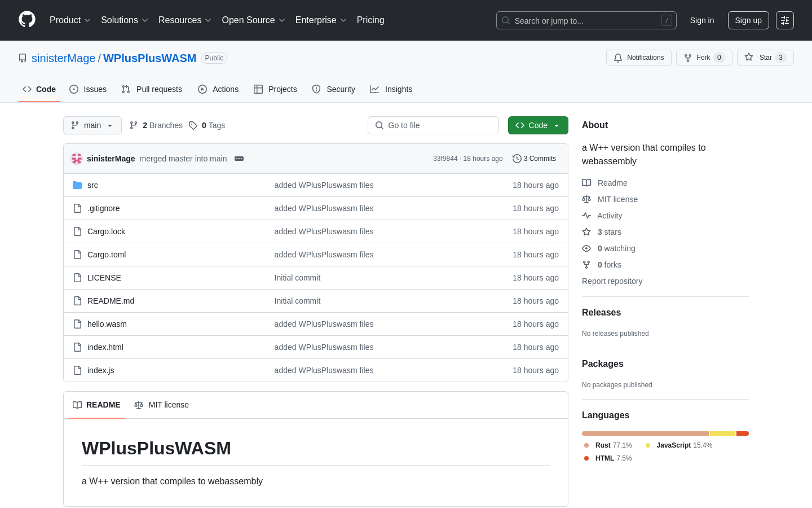The height and width of the screenshot is (508, 812).
Task: Open the appearance settings icon in header
Action: point(785,20)
